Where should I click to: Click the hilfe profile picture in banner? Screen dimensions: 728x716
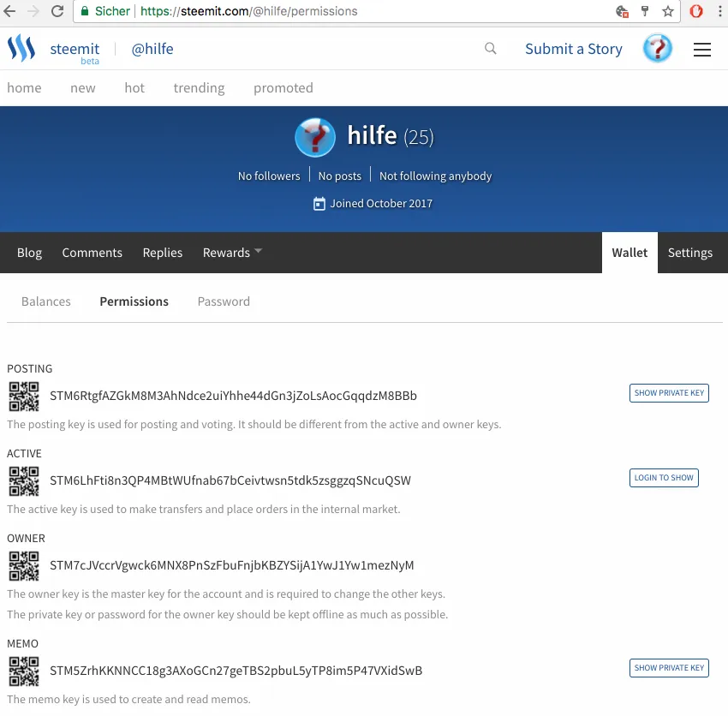(315, 137)
